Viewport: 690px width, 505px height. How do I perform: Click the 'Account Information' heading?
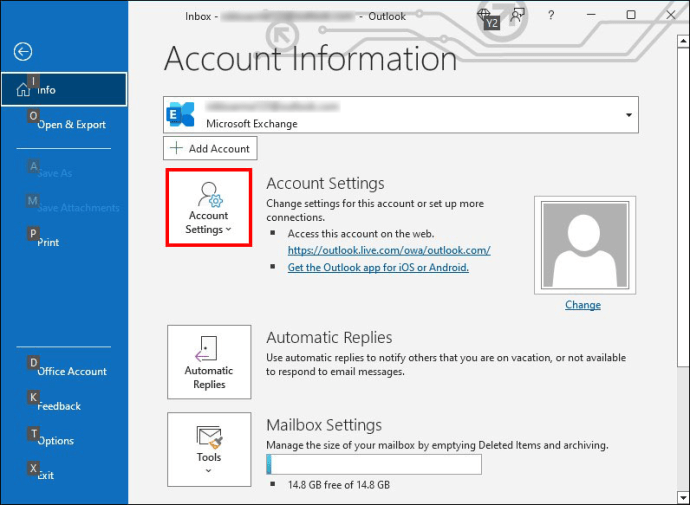(x=311, y=58)
